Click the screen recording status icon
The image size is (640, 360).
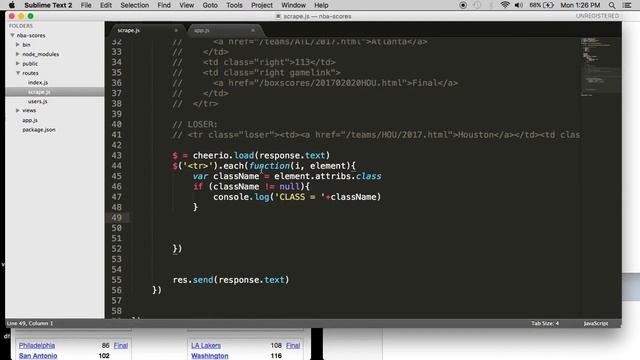[x=463, y=5]
